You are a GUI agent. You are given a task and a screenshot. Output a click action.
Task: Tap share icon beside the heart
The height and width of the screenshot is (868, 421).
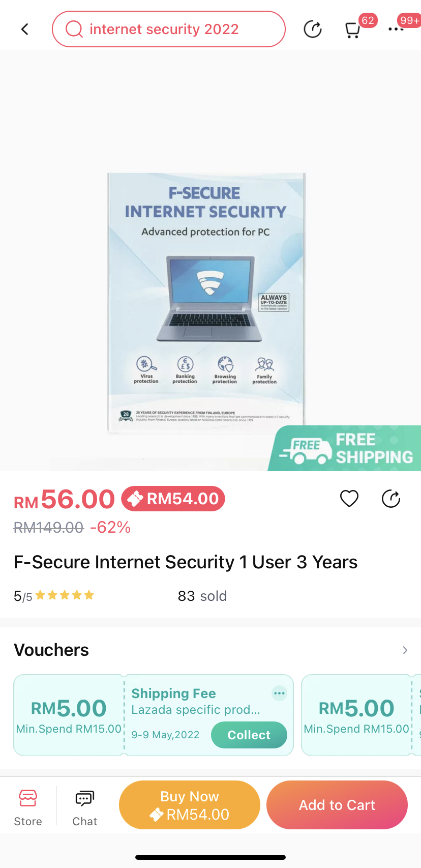pyautogui.click(x=391, y=499)
